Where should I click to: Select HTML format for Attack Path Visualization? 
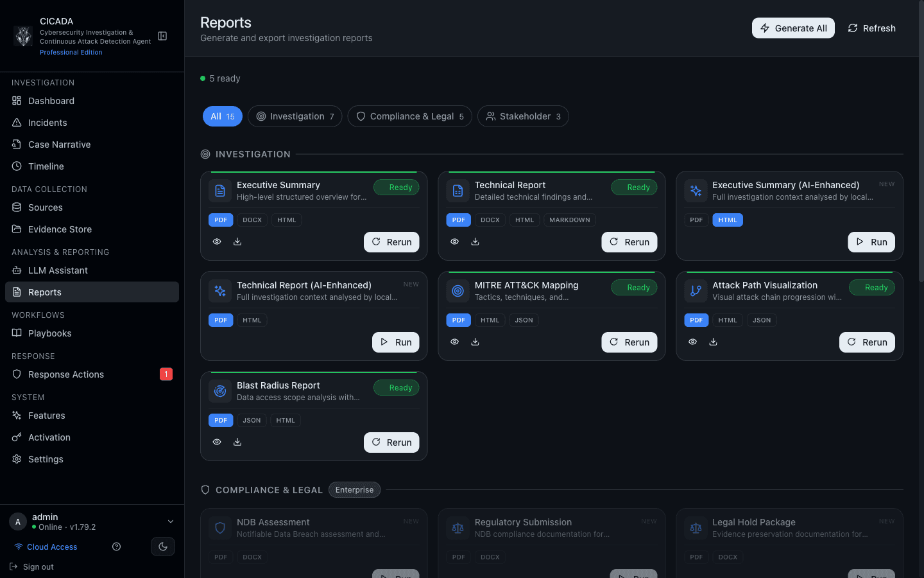728,320
